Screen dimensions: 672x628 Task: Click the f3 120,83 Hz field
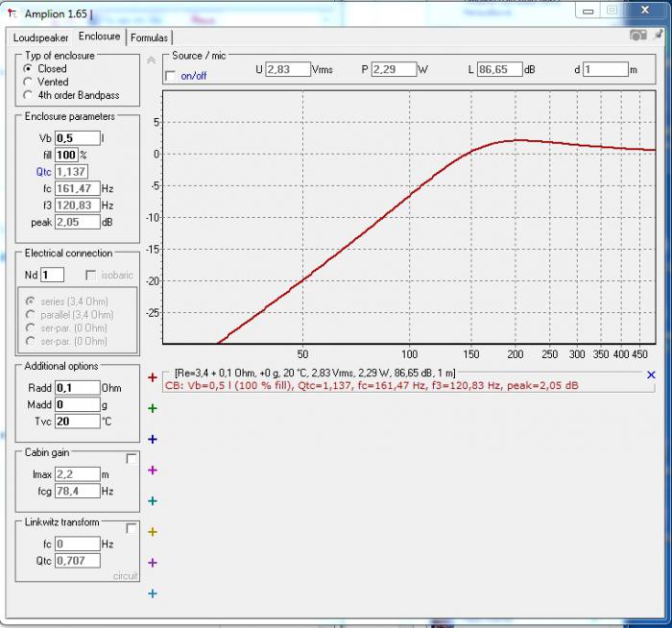click(78, 205)
